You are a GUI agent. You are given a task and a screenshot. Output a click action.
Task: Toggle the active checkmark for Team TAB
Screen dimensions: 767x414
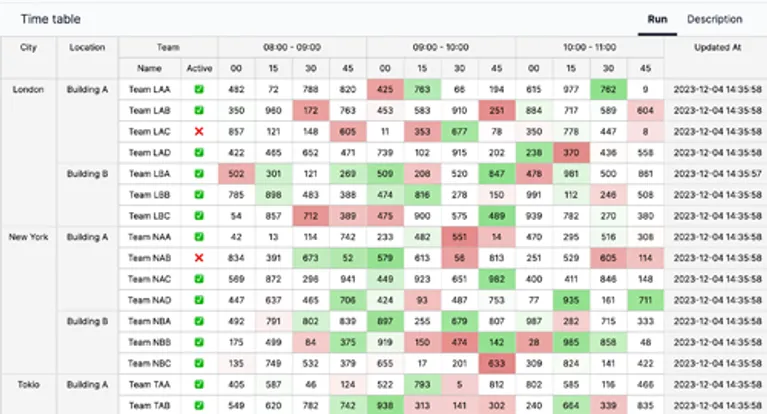199,406
